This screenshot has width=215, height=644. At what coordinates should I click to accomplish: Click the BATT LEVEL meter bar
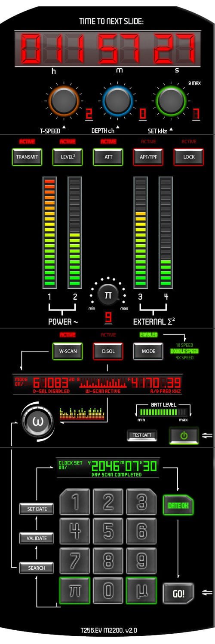tap(163, 412)
